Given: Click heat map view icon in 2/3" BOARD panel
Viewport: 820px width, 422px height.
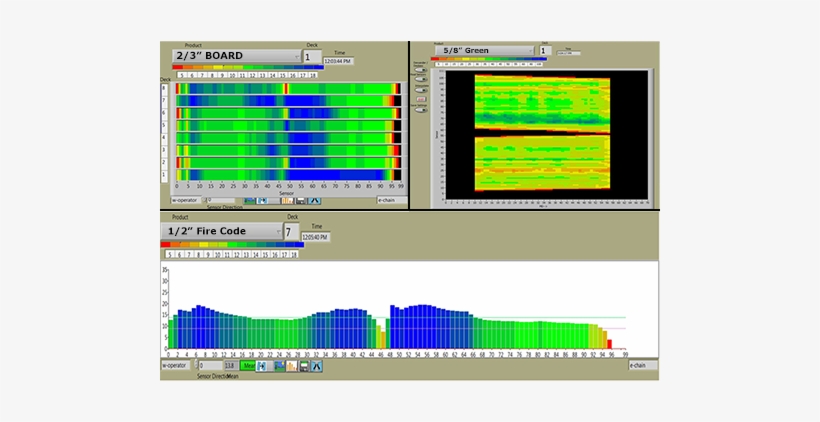Looking at the screenshot, I should [x=249, y=200].
